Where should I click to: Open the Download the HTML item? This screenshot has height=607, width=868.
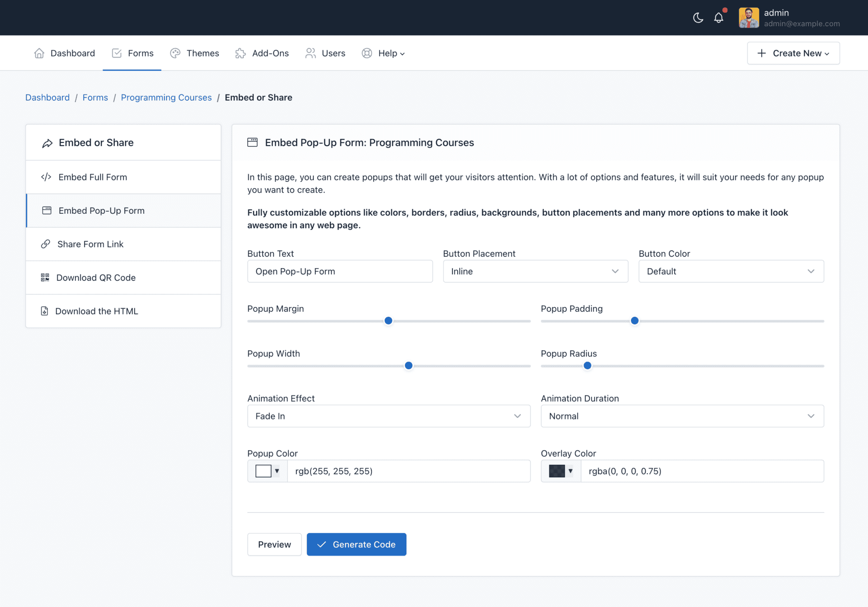click(96, 311)
